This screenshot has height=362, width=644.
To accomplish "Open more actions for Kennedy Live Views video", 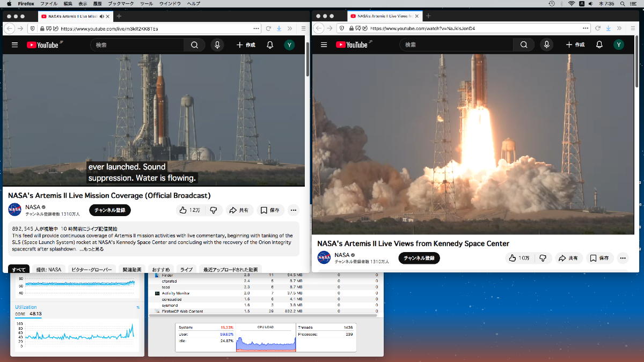I will pyautogui.click(x=623, y=258).
